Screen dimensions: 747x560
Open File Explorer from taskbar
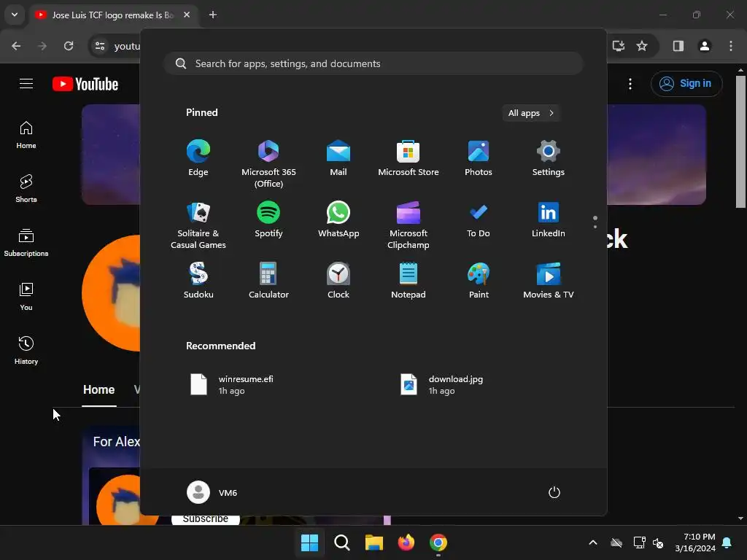(374, 542)
